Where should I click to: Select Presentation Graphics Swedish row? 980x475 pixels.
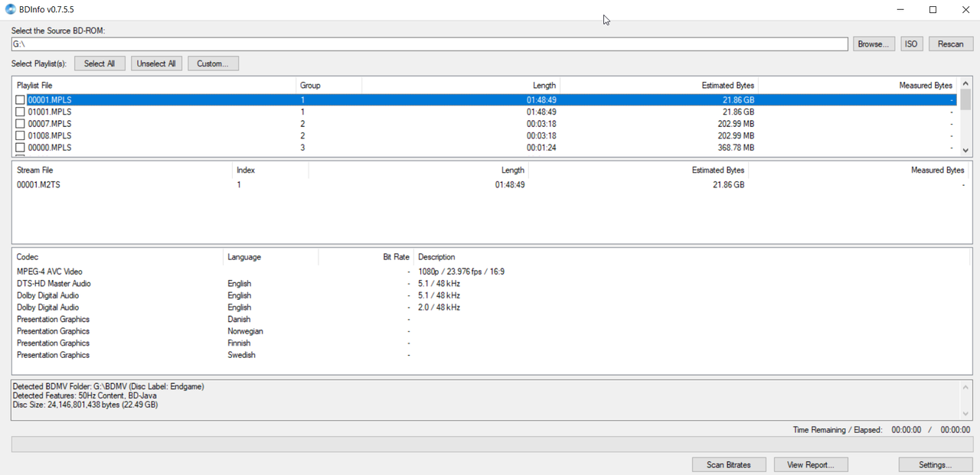coord(490,355)
